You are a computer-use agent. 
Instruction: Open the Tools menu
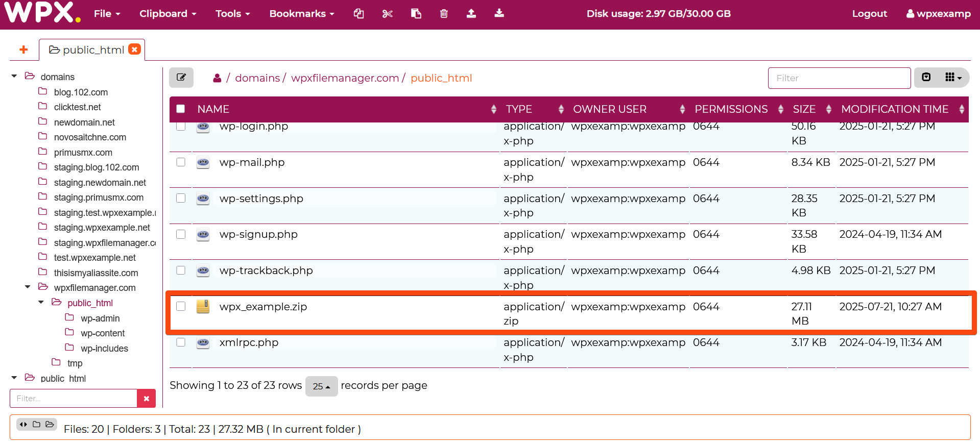pos(233,14)
